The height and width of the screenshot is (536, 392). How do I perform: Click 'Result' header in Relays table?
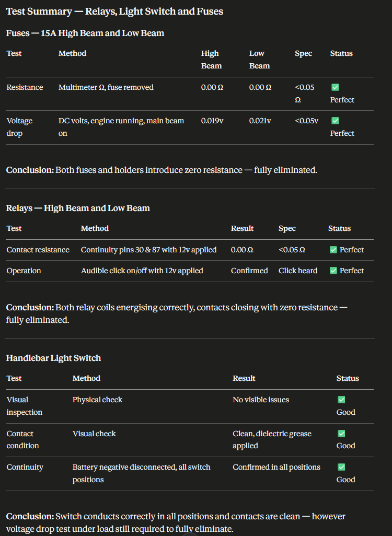click(x=242, y=228)
